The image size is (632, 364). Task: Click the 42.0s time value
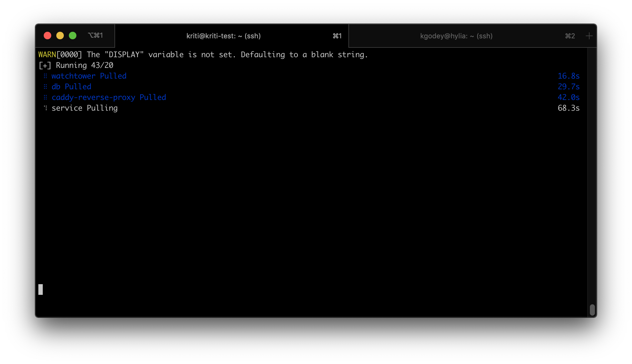568,97
